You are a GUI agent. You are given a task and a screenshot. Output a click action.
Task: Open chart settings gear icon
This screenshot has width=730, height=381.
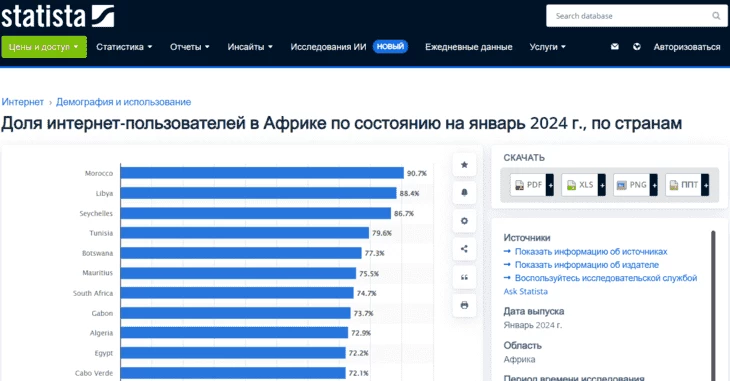[464, 221]
